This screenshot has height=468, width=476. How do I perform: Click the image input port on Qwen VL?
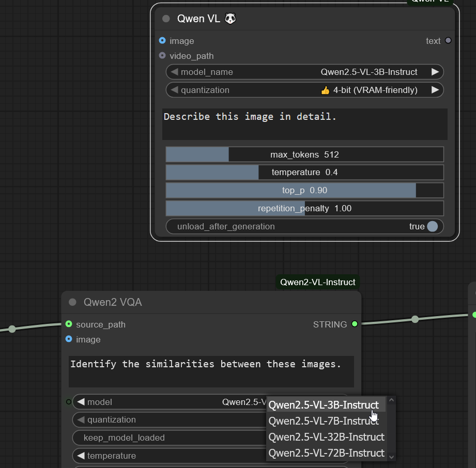point(162,41)
